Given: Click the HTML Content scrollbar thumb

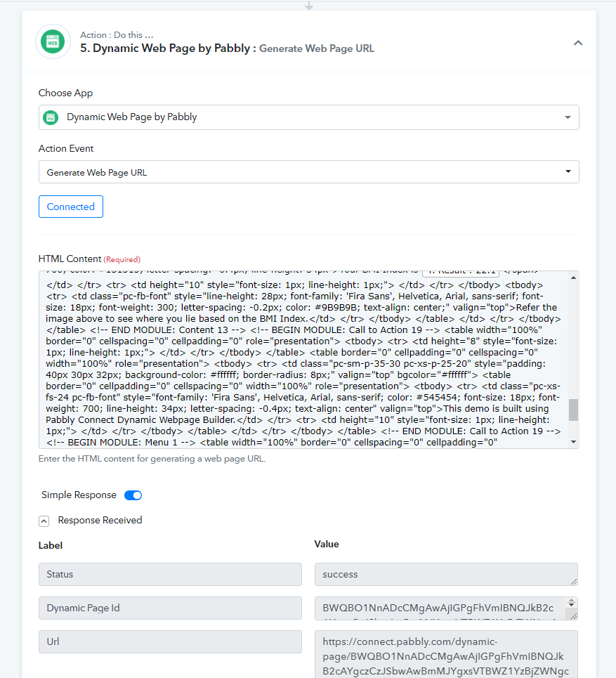Looking at the screenshot, I should (573, 410).
